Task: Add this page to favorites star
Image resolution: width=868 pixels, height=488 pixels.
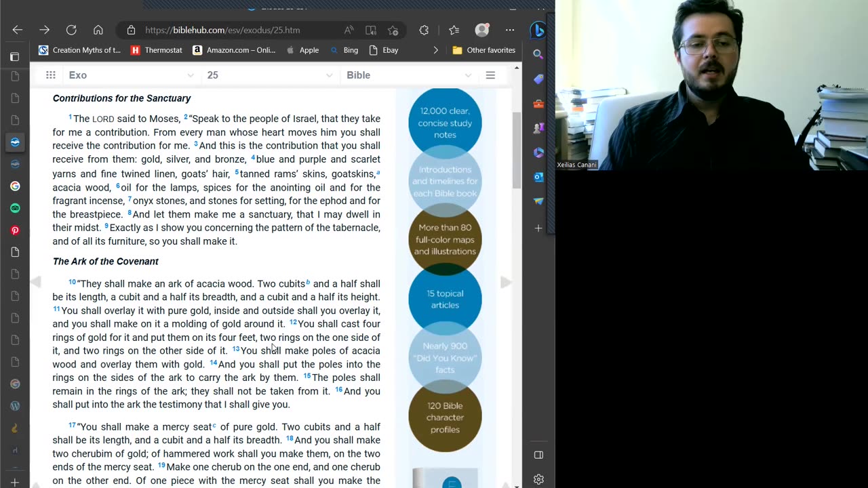Action: [393, 30]
